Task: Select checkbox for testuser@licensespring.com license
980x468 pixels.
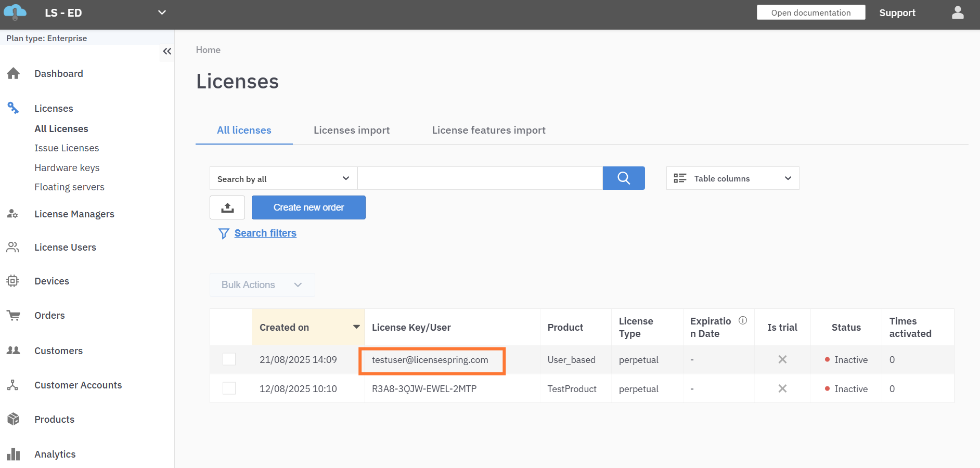Action: tap(229, 359)
